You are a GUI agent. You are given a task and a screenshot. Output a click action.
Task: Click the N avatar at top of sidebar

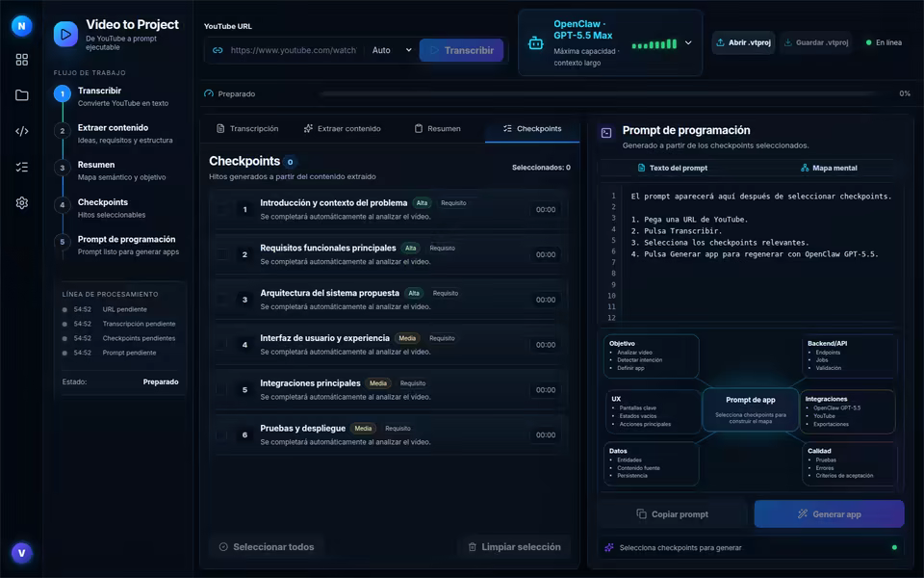[22, 26]
